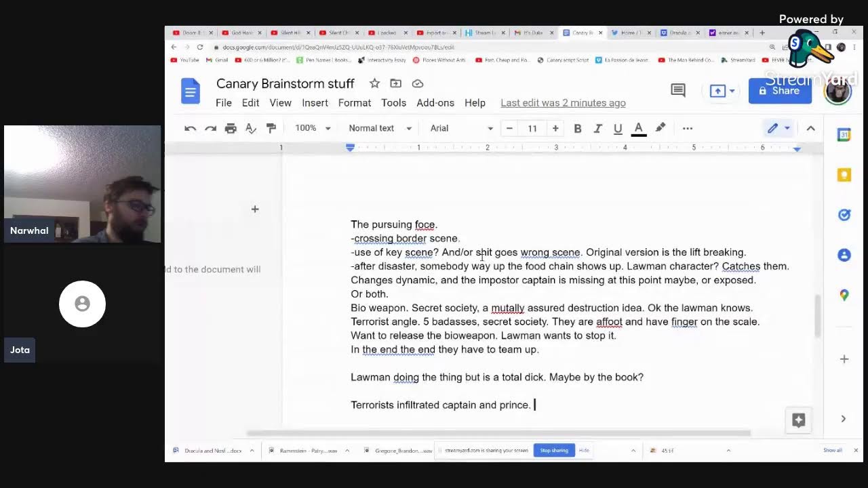Click the blue Share button
Image resolution: width=868 pixels, height=488 pixels.
pos(780,91)
